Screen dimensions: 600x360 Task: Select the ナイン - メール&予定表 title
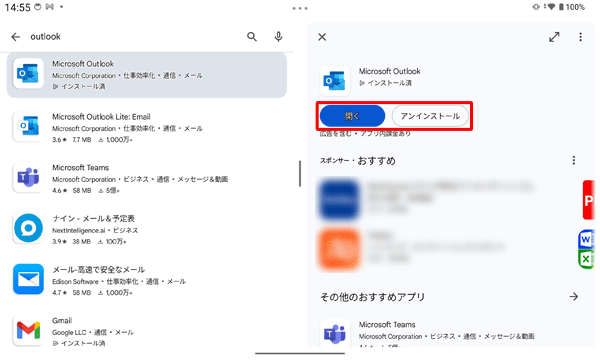click(93, 218)
